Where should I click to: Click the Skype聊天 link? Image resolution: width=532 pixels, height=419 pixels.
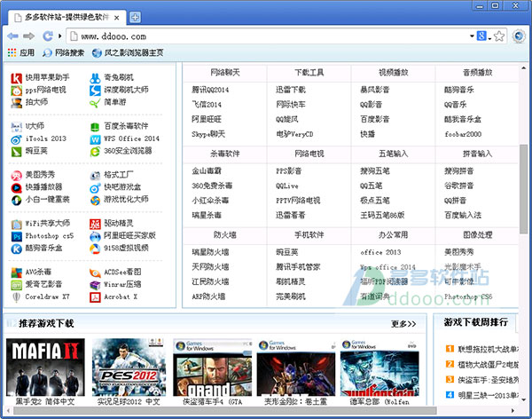click(208, 134)
